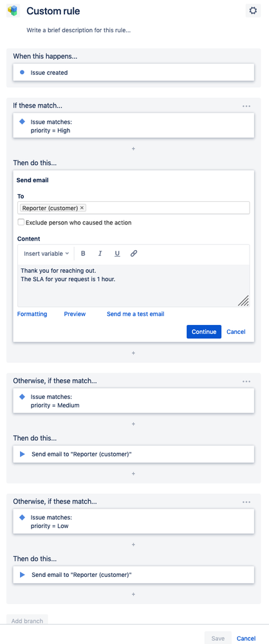Screen dimensions: 269x644
Task: Add action below Send email form
Action: (133, 353)
